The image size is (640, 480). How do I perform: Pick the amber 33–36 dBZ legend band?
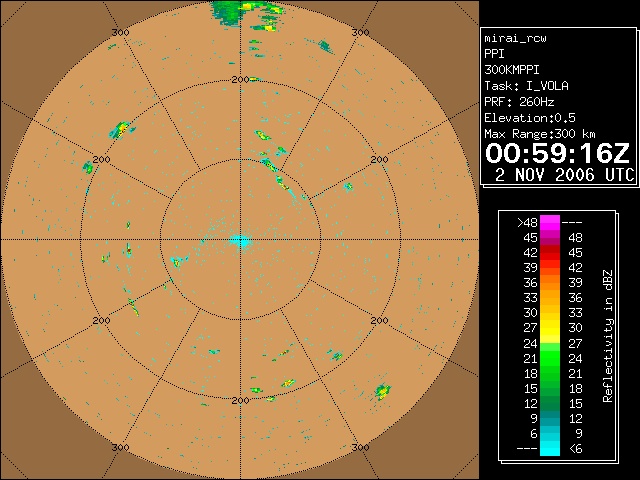click(x=550, y=298)
